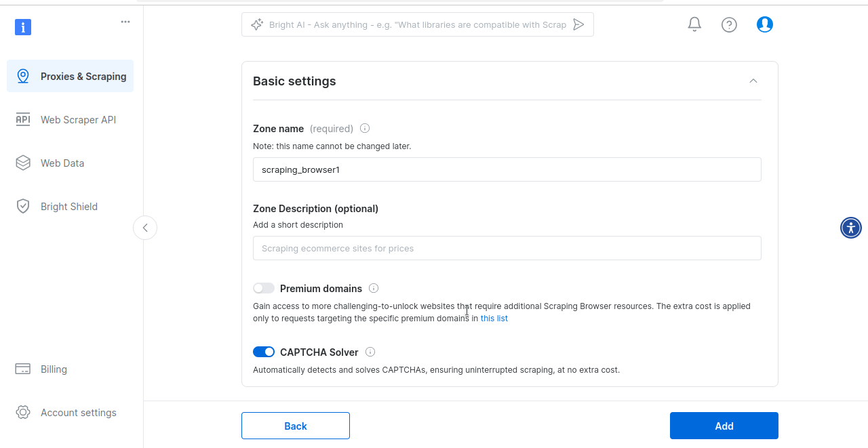Open notifications via the bell icon
Image resolution: width=868 pixels, height=448 pixels.
pyautogui.click(x=694, y=24)
